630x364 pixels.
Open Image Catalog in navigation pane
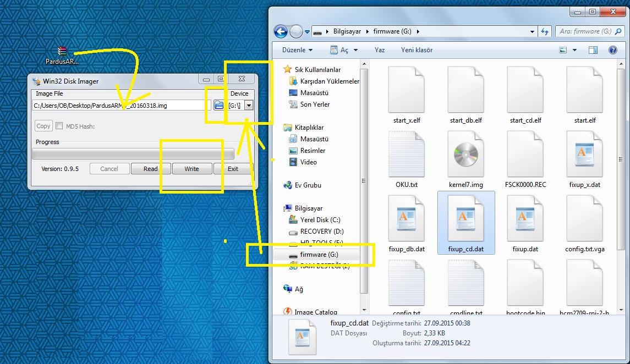point(310,311)
